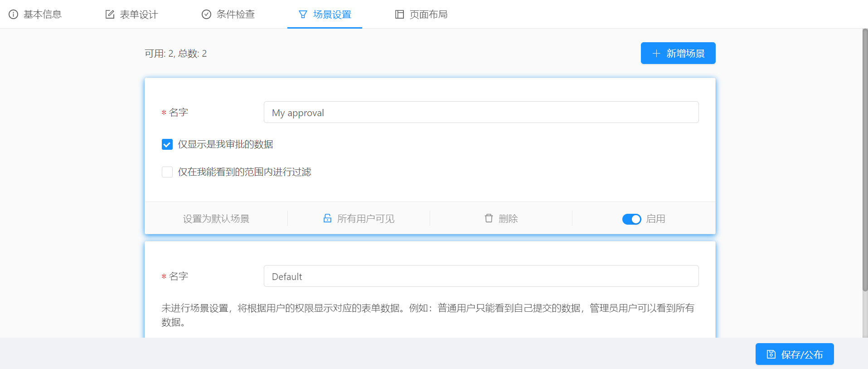Image resolution: width=868 pixels, height=369 pixels.
Task: Go to the 表单设计 tab
Action: [139, 15]
